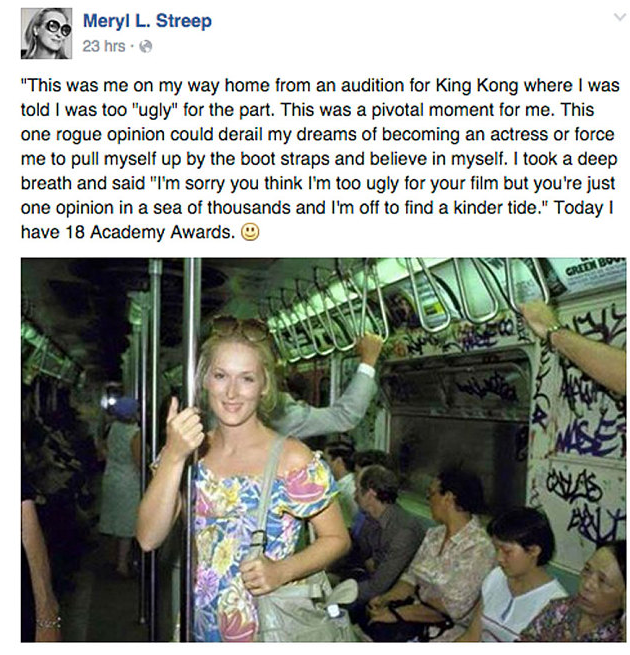630x655 pixels.
Task: Click the globe public privacy icon
Action: 145,46
